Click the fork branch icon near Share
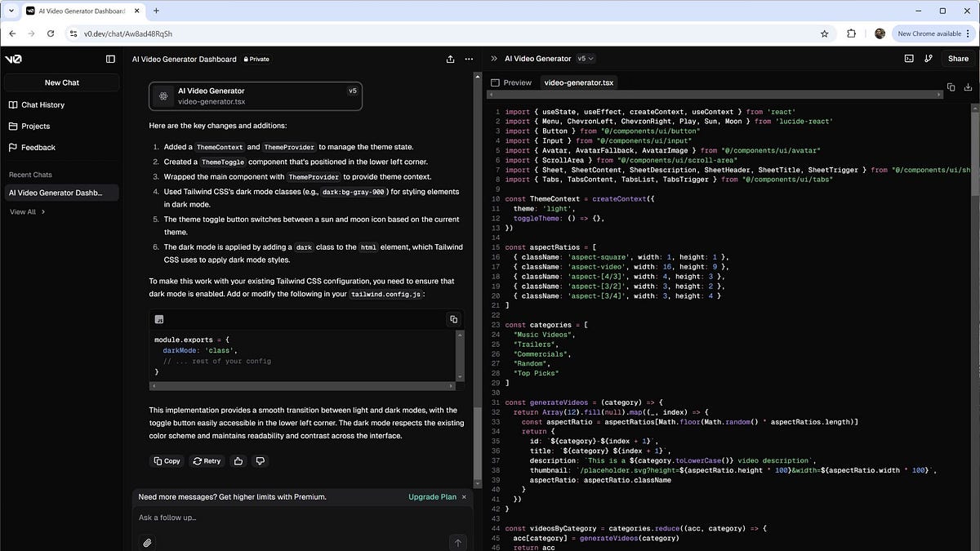This screenshot has width=980, height=551. point(929,59)
